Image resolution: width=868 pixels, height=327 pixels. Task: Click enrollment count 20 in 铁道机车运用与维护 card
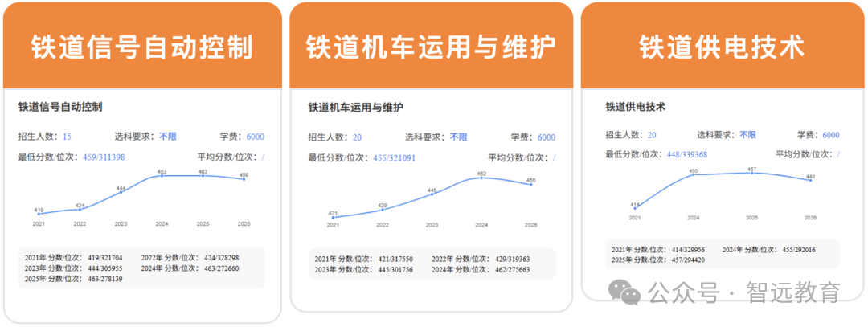click(x=357, y=137)
